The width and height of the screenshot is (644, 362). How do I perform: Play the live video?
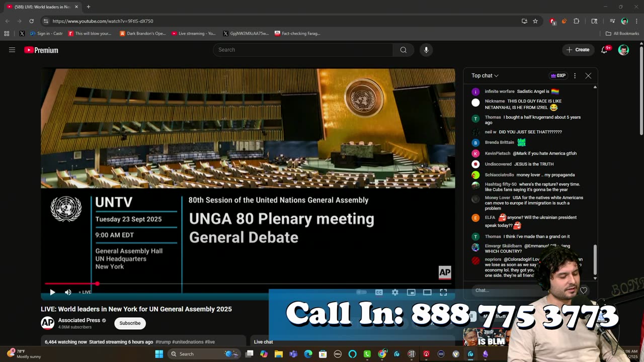click(52, 292)
